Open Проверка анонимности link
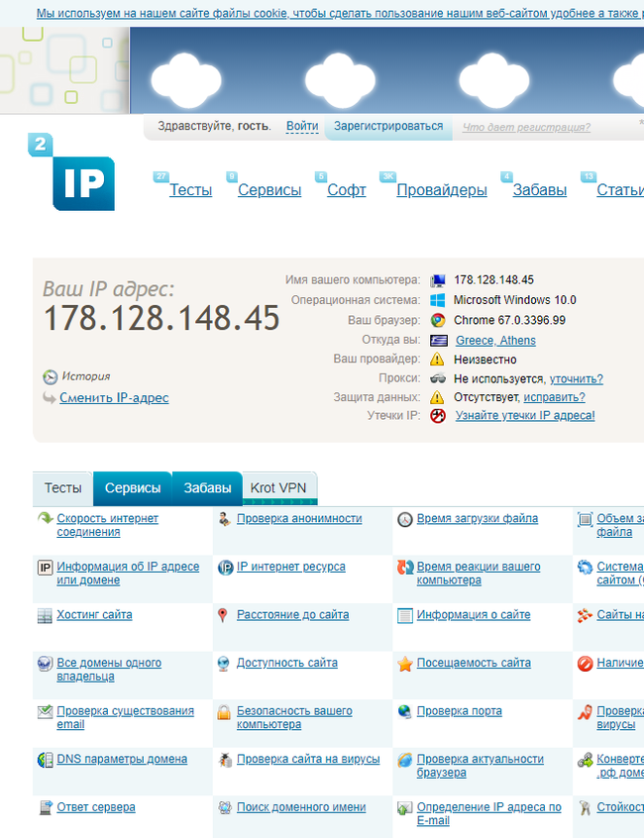This screenshot has height=838, width=644. tap(299, 518)
